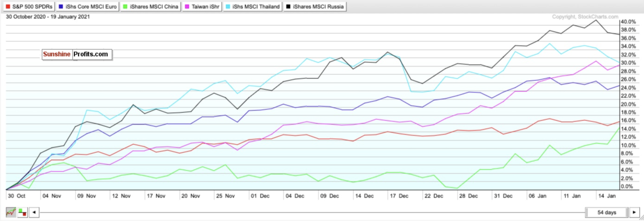Toggle the S&P 500 SPDRs legend tab
This screenshot has height=221, width=644.
[29, 6]
